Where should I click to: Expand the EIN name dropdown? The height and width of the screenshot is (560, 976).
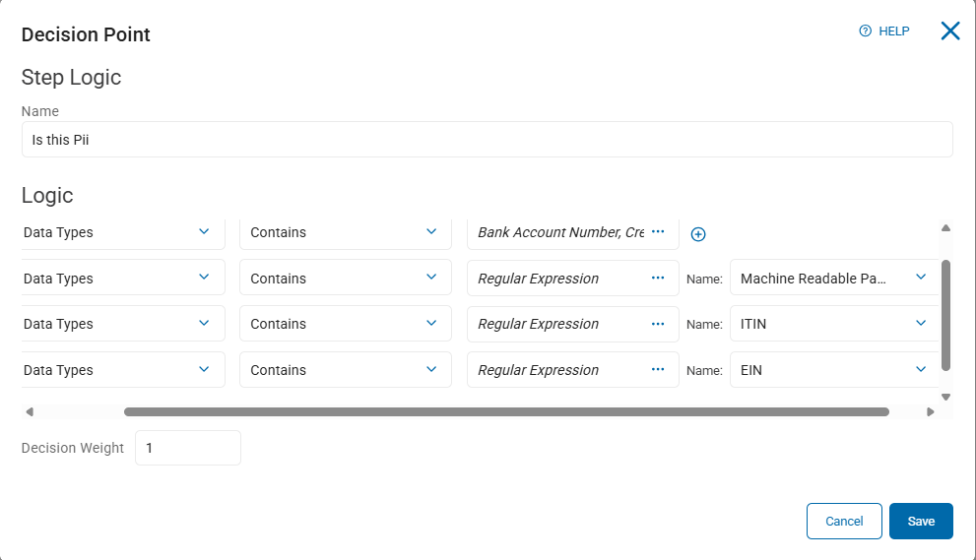click(x=921, y=370)
